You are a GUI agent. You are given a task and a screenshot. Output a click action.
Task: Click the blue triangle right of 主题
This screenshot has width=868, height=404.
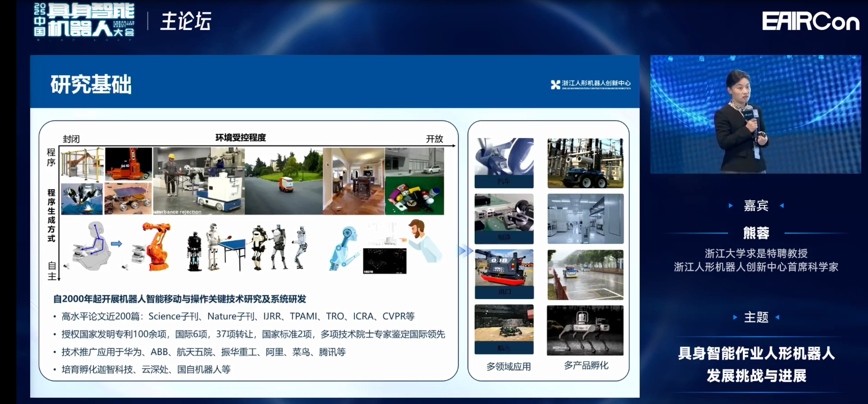[x=778, y=317]
